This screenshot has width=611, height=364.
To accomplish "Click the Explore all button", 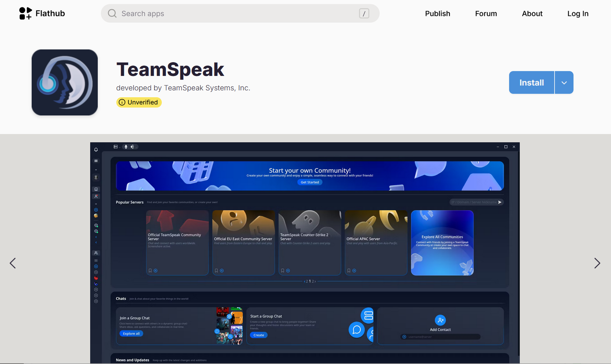I will pos(131,334).
